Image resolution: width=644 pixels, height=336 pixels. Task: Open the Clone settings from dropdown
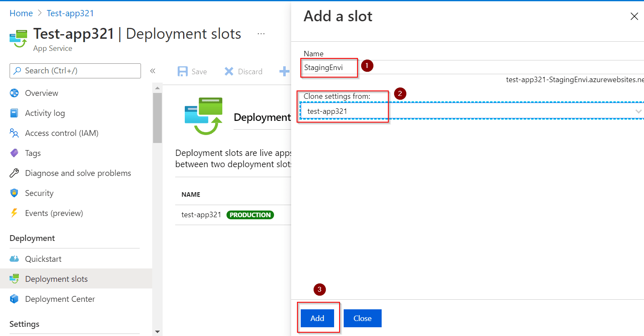471,111
